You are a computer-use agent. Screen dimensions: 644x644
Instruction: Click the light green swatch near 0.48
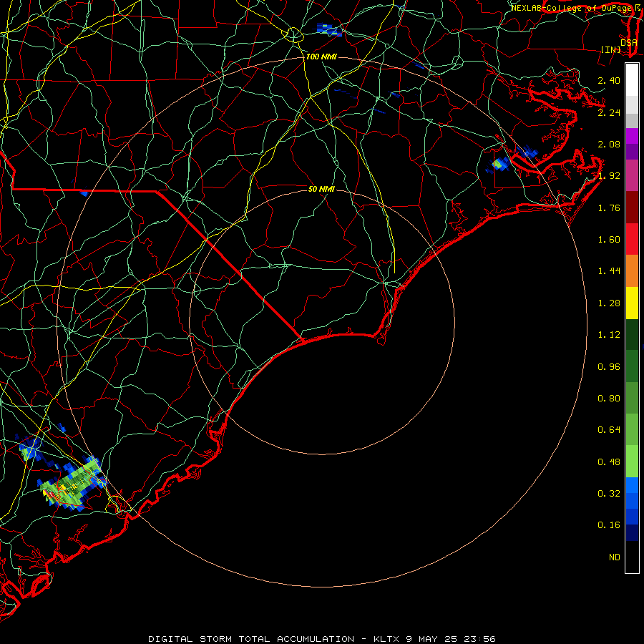[632, 462]
